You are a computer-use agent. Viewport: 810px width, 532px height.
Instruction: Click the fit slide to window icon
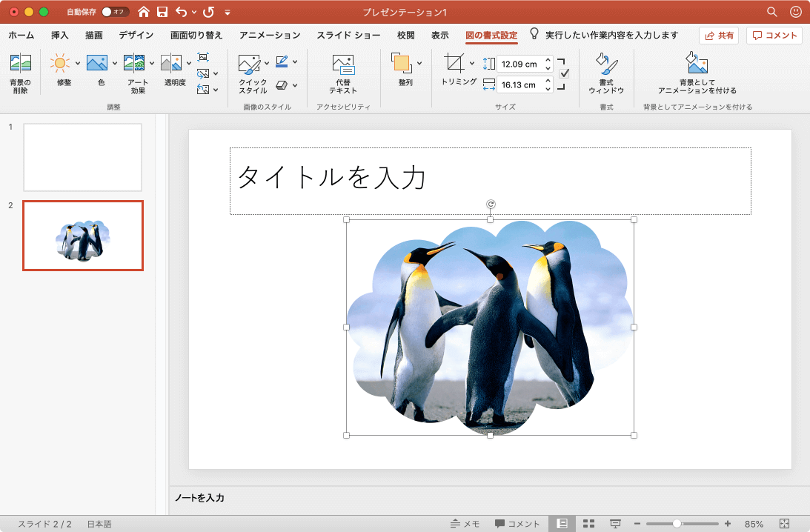click(785, 524)
